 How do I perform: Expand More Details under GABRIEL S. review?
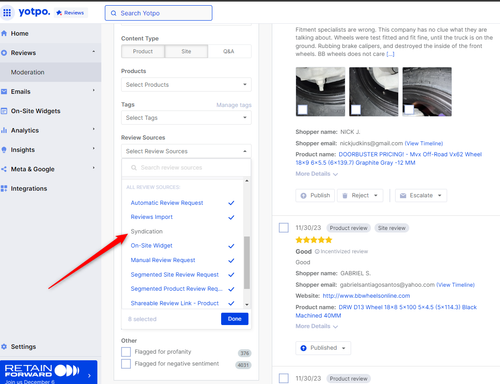click(316, 326)
